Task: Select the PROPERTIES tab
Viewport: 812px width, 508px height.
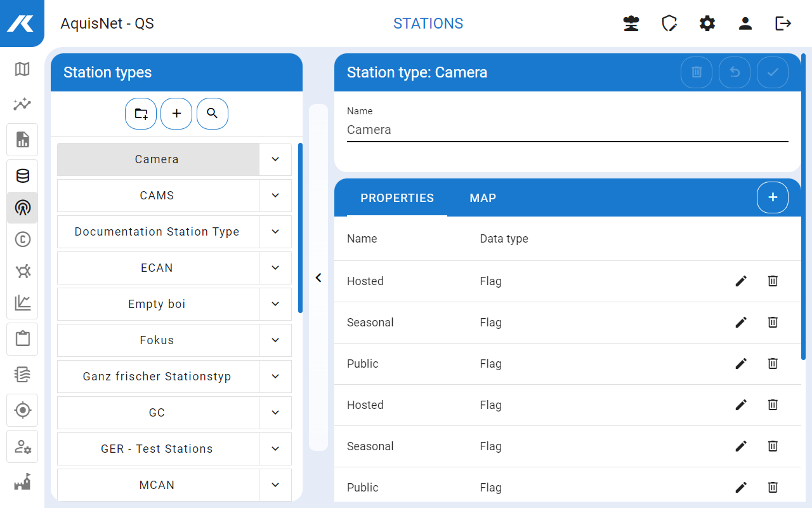Action: [397, 198]
